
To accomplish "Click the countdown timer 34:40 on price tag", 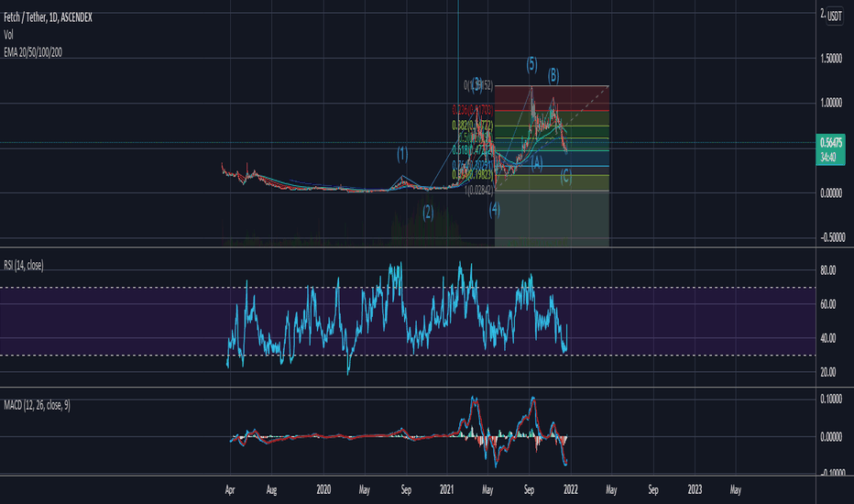I will [828, 158].
